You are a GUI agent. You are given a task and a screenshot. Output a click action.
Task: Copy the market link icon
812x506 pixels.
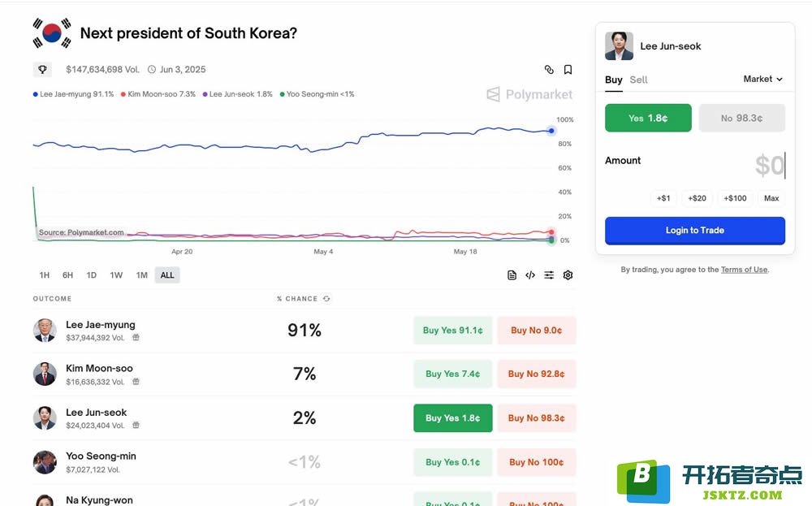tap(549, 69)
